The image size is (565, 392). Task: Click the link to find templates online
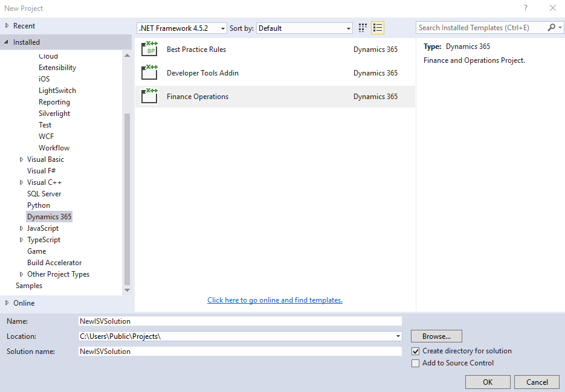tap(274, 300)
